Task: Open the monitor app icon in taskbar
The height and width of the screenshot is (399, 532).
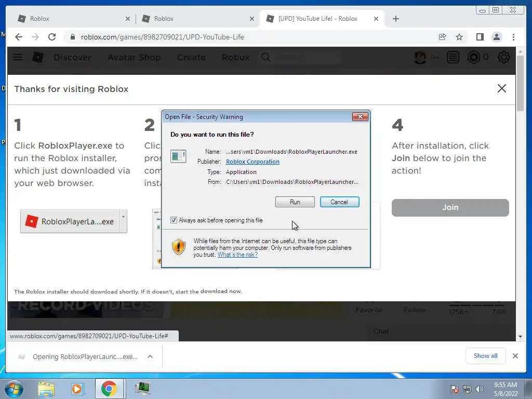Action: (142, 389)
